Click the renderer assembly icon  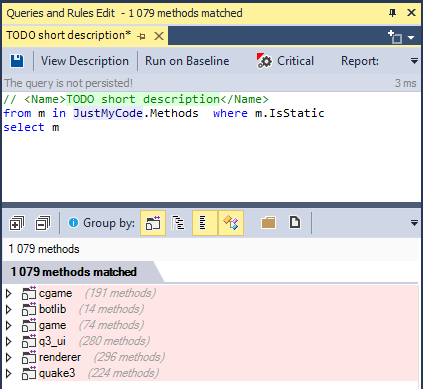[x=29, y=357]
